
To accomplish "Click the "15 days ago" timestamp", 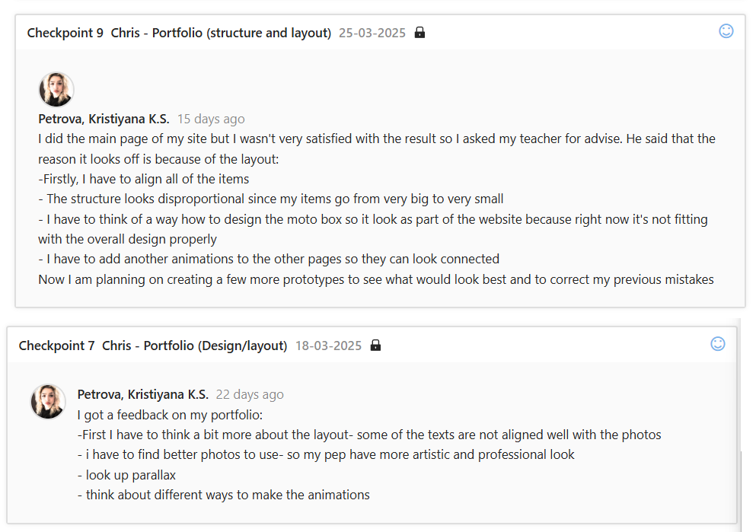I will 211,119.
